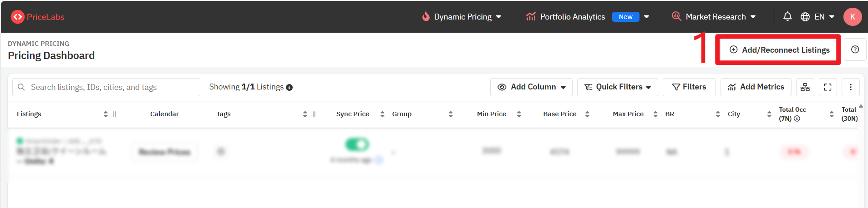
Task: Open the EN language selector
Action: [x=818, y=17]
